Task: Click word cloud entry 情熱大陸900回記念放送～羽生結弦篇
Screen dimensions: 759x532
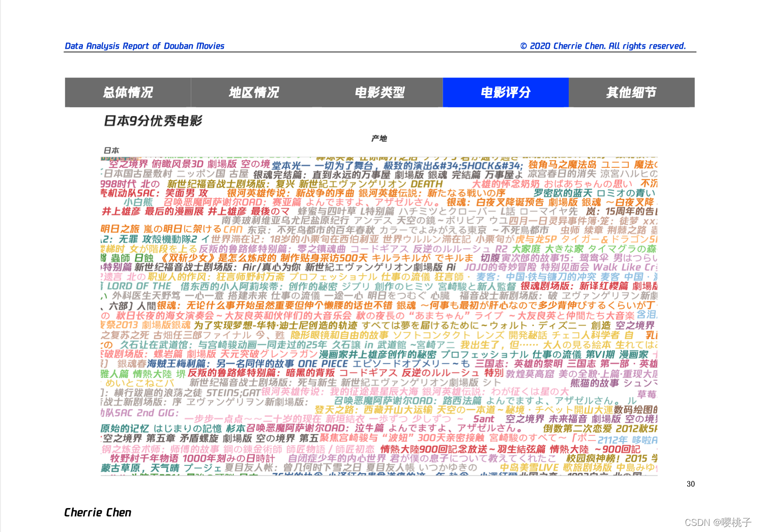Action: coord(463,449)
